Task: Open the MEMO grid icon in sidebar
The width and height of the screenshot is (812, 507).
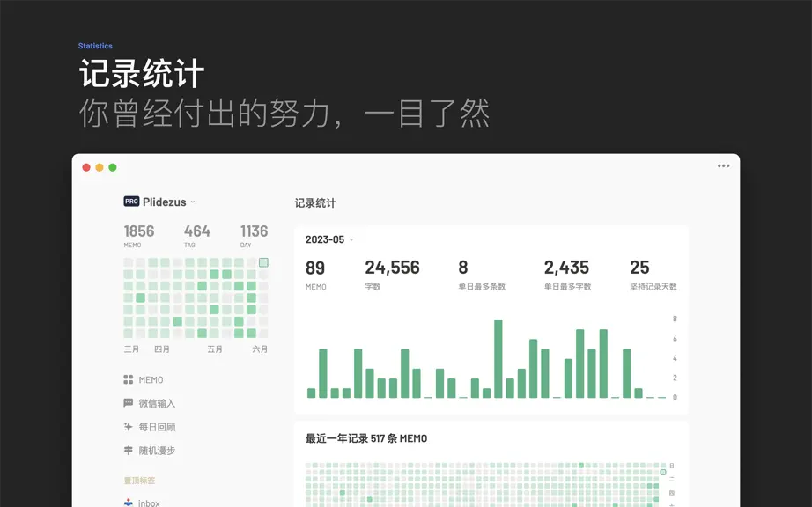Action: coord(129,379)
